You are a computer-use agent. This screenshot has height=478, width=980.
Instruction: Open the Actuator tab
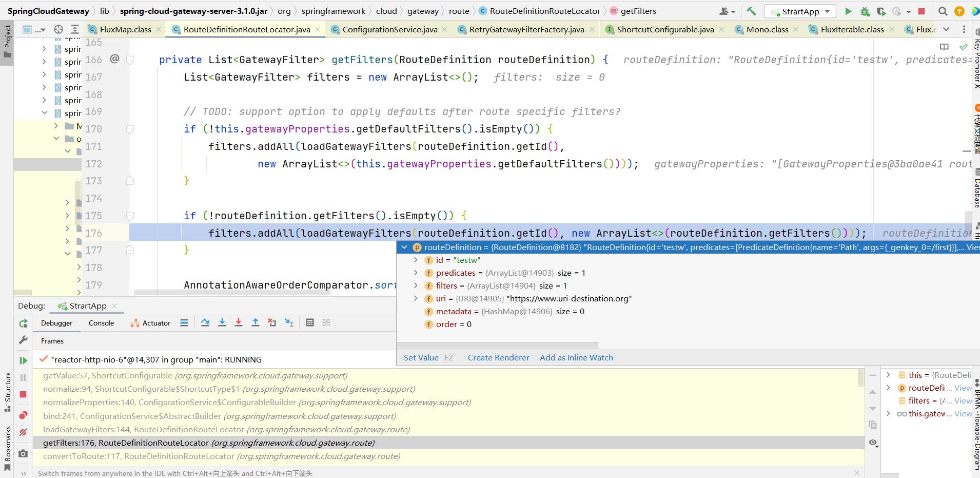click(150, 323)
